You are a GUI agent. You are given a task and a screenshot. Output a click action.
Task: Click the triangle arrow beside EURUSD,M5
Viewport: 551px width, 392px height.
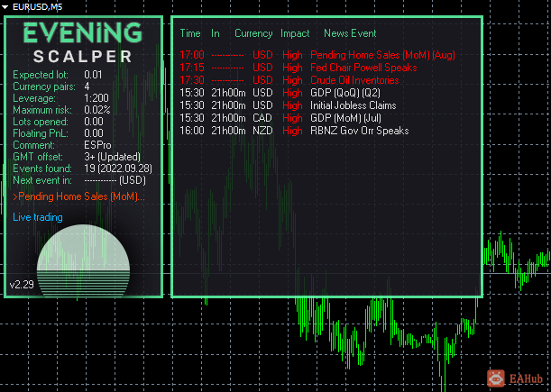(x=5, y=7)
